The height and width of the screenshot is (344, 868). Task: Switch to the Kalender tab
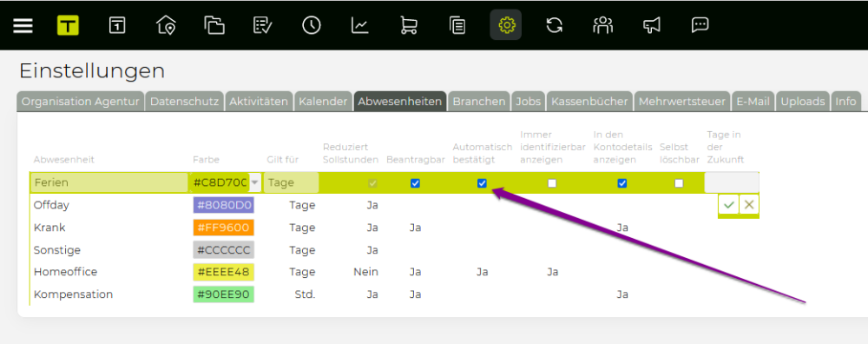click(323, 102)
